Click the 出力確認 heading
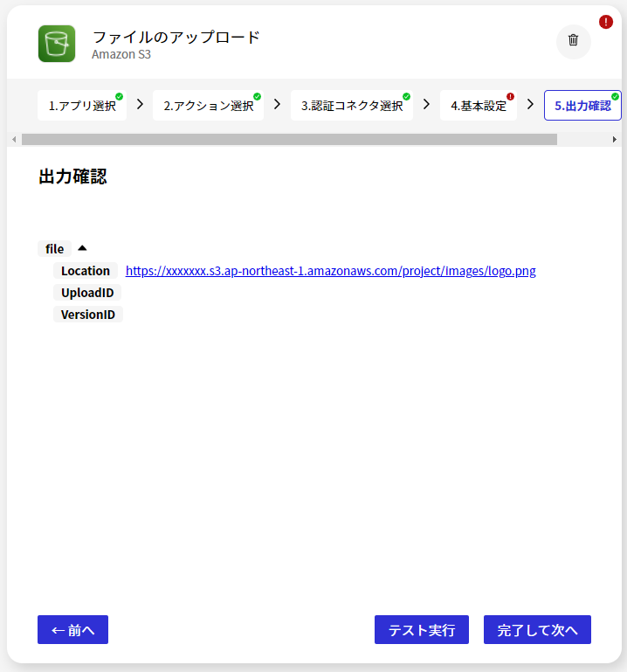627x672 pixels. 72,177
